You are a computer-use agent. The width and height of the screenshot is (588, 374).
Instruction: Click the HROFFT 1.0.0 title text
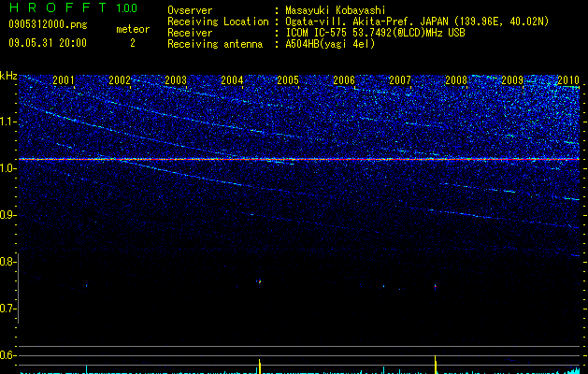tap(73, 7)
